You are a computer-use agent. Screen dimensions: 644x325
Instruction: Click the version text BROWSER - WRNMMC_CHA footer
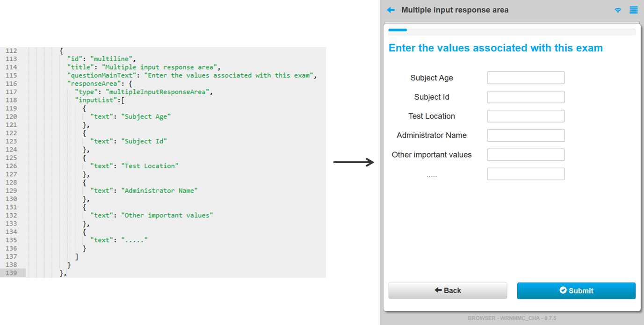512,318
